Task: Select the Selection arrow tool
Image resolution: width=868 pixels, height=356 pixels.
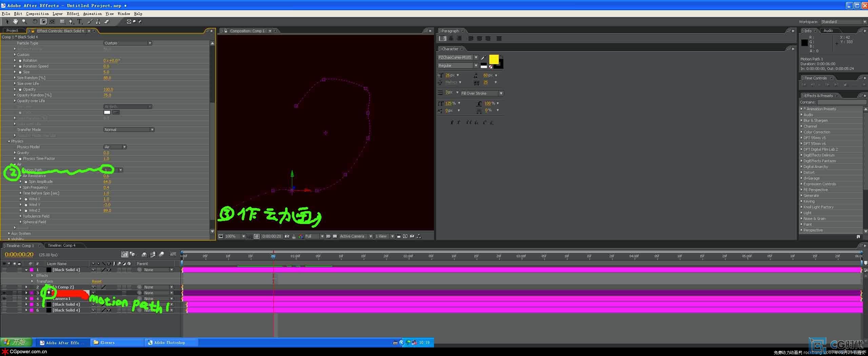Action: [7, 21]
